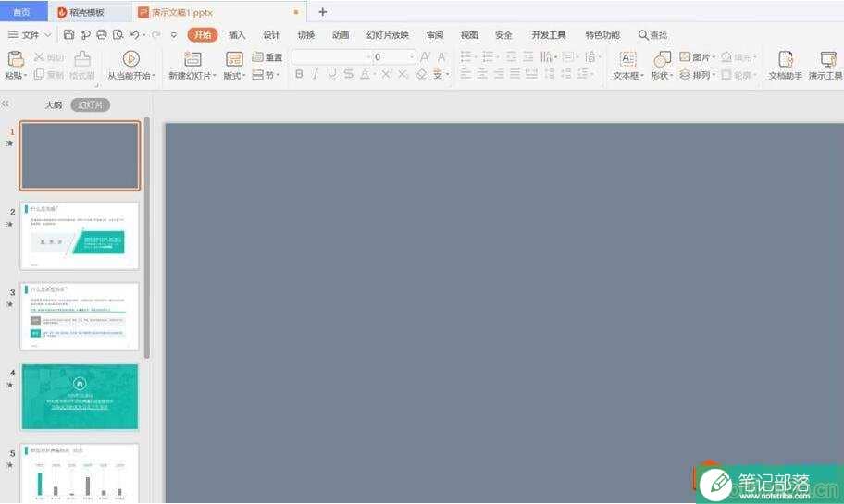Click the 图片 picture icon
The width and height of the screenshot is (844, 504).
pos(685,56)
